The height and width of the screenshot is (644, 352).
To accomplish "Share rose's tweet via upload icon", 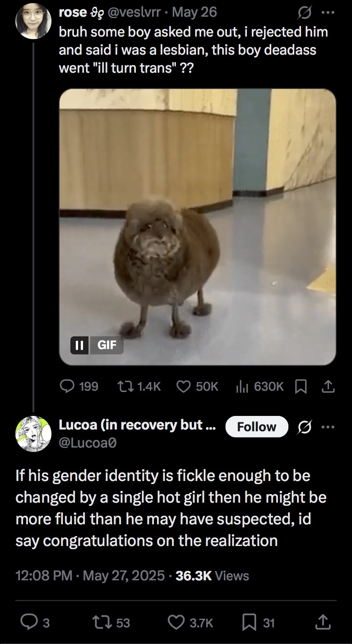I will pyautogui.click(x=329, y=387).
